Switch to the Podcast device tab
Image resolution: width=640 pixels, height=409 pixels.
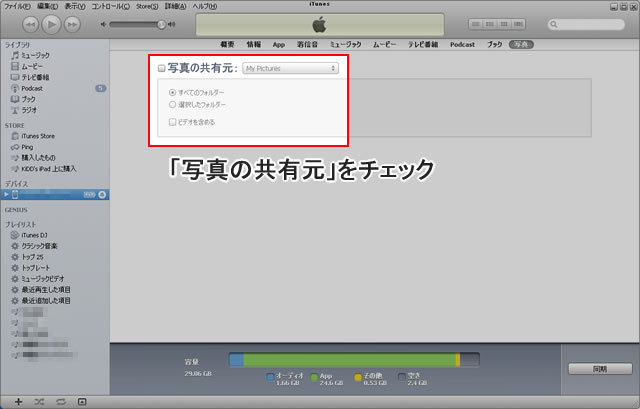point(462,44)
